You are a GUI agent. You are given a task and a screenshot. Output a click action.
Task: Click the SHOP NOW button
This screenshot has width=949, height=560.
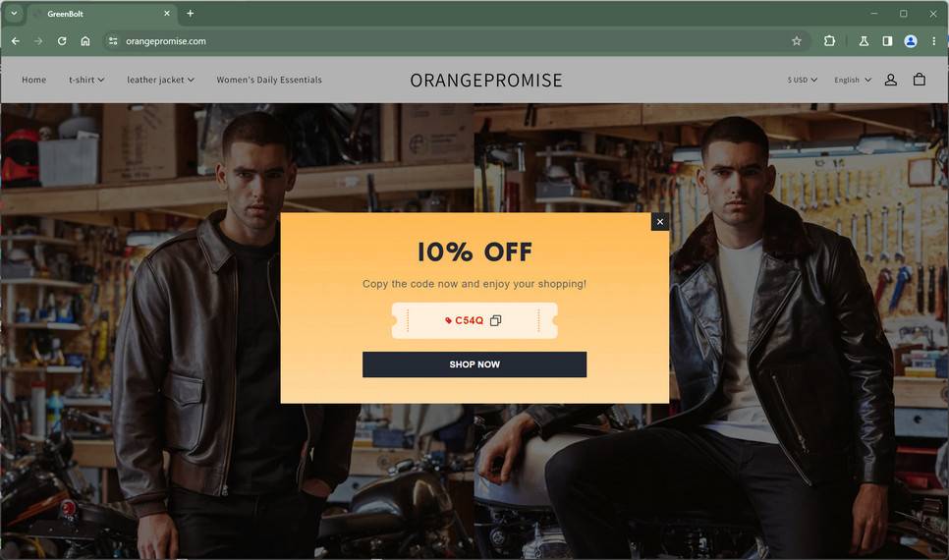474,364
